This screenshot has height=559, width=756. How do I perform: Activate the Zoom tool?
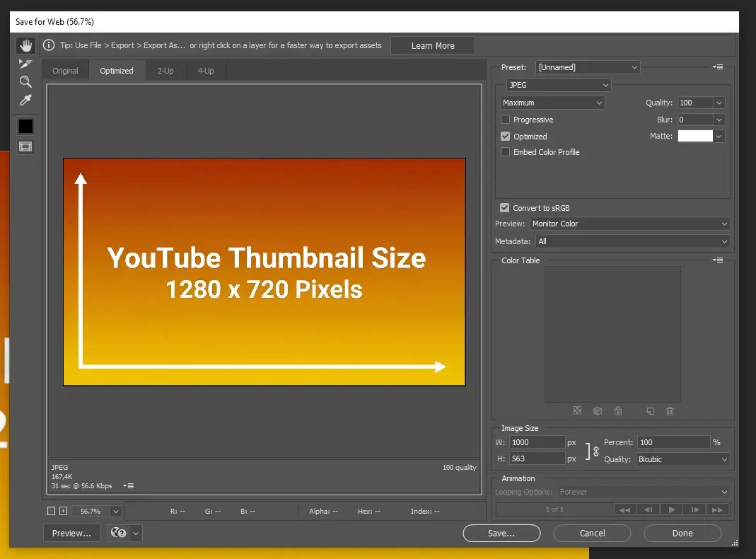pyautogui.click(x=25, y=81)
